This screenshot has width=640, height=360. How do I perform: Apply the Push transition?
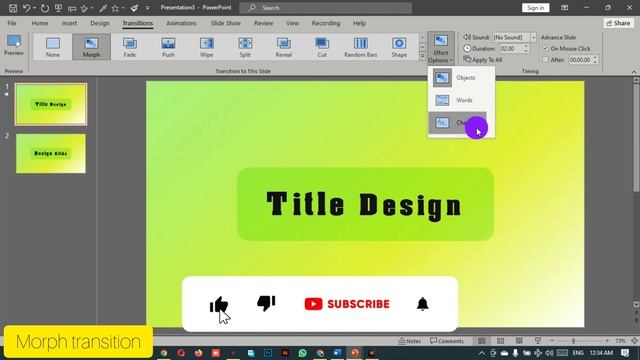[168, 47]
